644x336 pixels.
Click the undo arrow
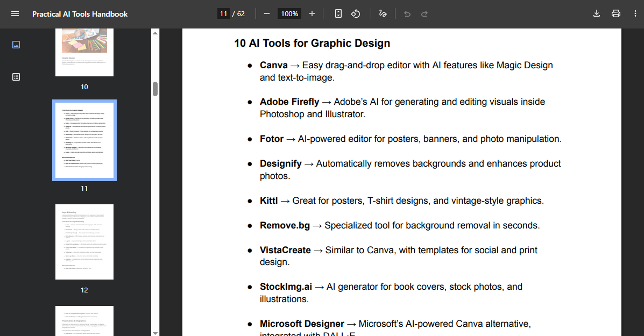point(407,13)
